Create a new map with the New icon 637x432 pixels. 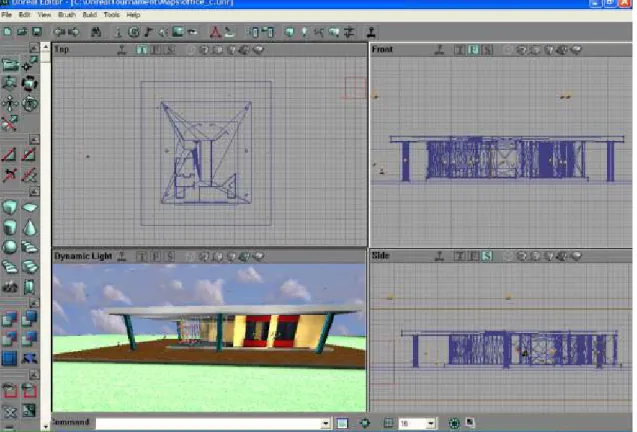click(7, 32)
